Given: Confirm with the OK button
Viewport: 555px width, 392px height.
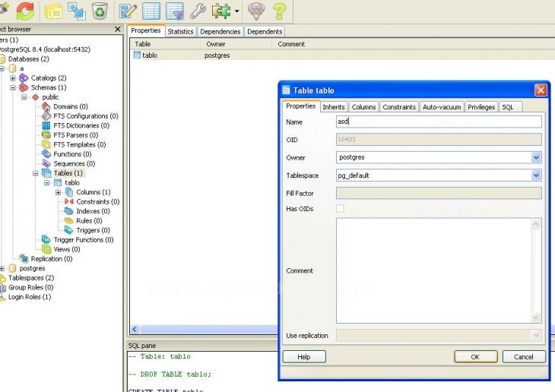Looking at the screenshot, I should (x=475, y=356).
